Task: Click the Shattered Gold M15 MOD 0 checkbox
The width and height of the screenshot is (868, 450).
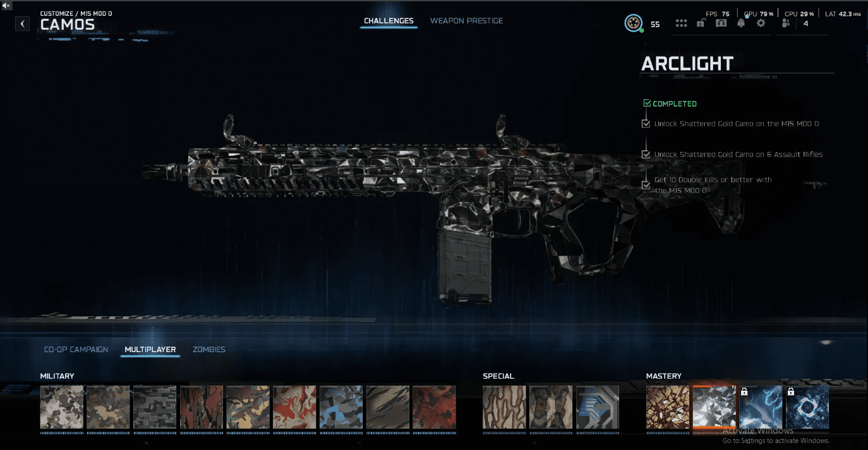Action: 646,124
